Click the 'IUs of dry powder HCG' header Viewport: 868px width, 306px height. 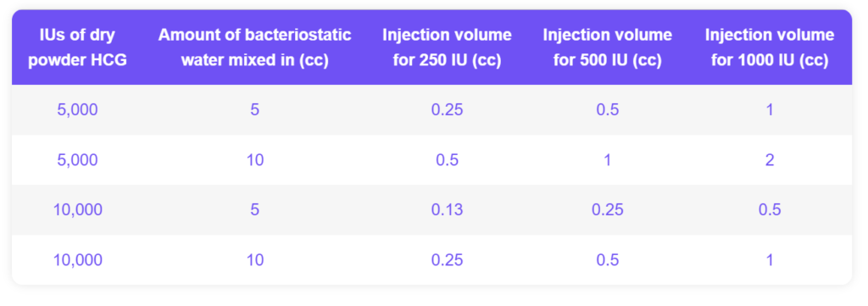pos(77,47)
